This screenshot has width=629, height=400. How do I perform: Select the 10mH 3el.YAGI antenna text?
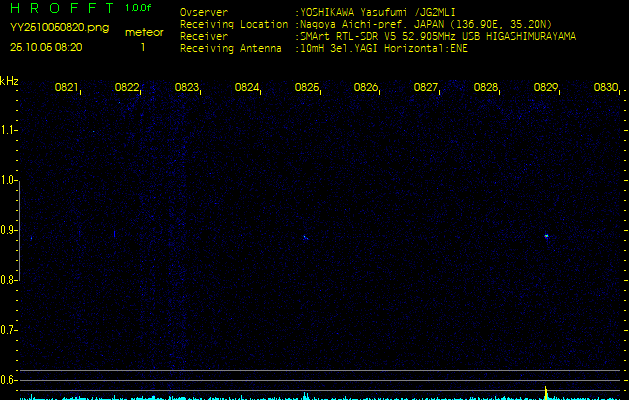[x=383, y=49]
